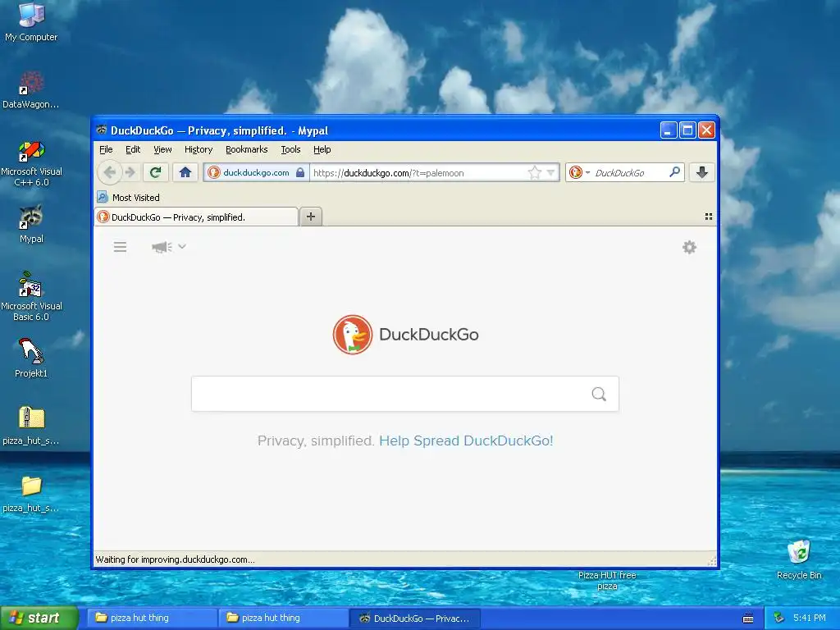Follow the Help Spread DuckDuckGo! link

coord(466,441)
